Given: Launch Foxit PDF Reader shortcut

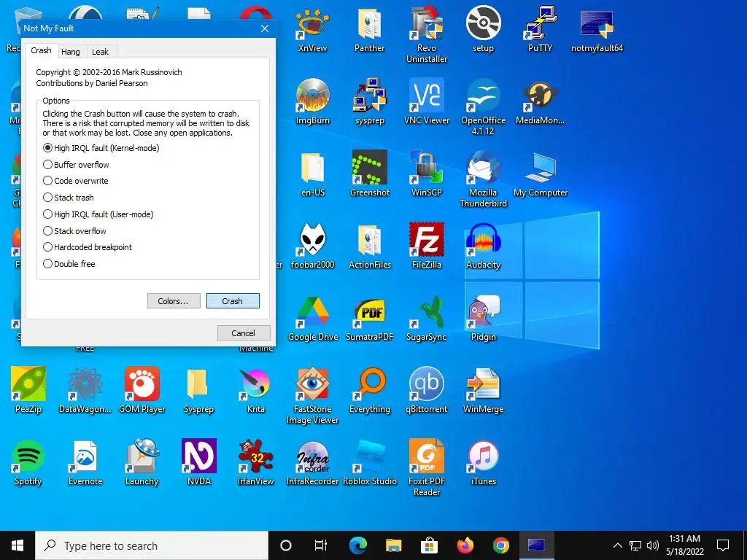Looking at the screenshot, I should click(426, 468).
